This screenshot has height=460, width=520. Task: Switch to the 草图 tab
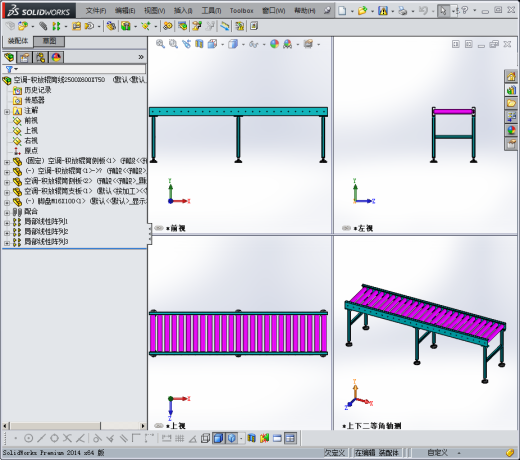point(49,41)
